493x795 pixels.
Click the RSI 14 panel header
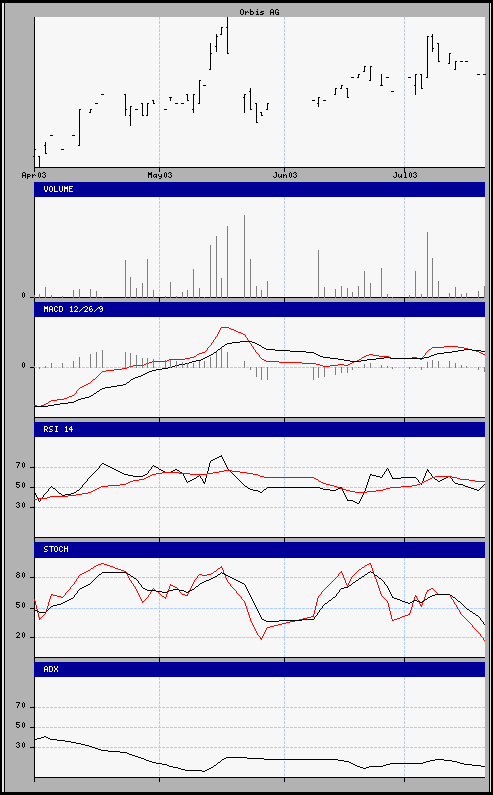click(260, 429)
